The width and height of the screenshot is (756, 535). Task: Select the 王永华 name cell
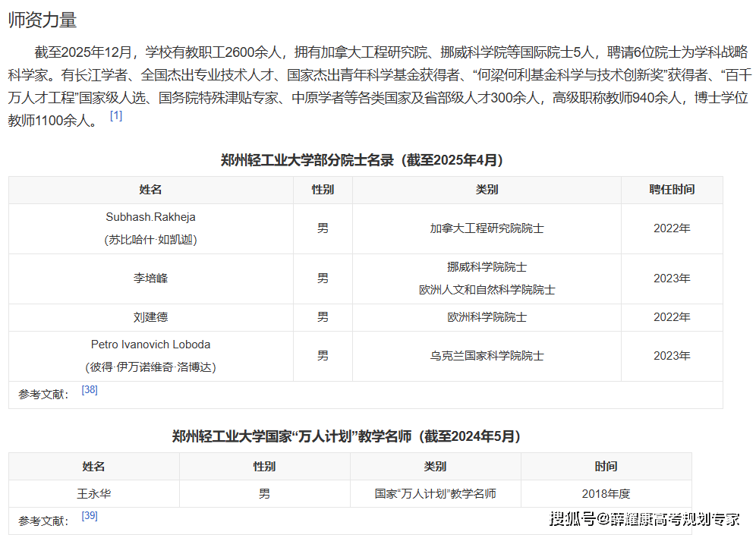click(x=94, y=493)
